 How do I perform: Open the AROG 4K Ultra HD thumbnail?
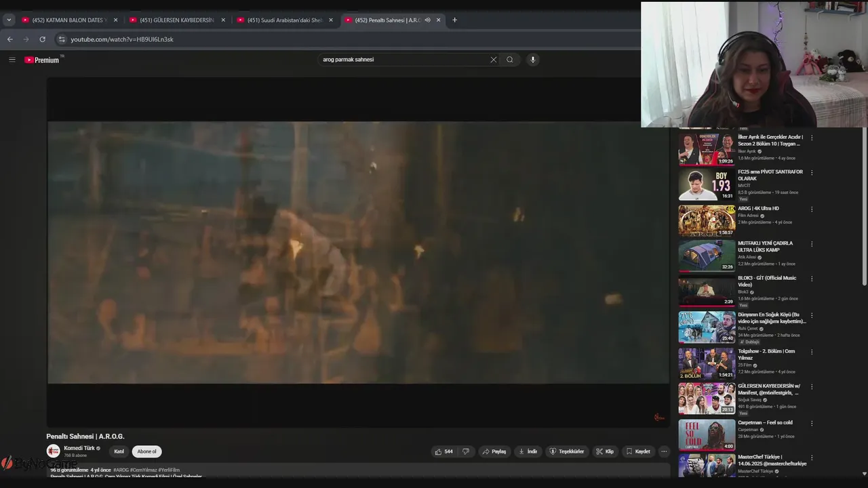(707, 220)
